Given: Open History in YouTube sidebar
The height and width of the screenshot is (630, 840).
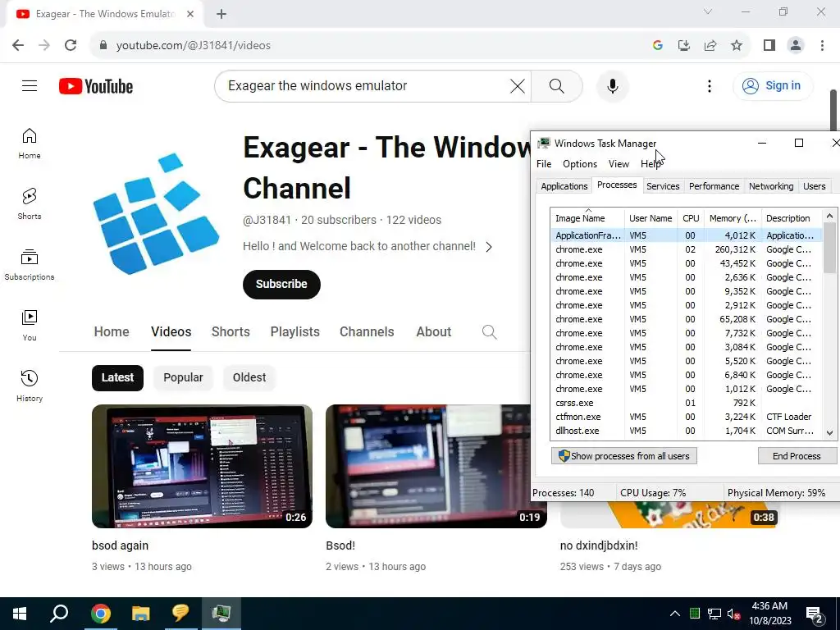Looking at the screenshot, I should [x=30, y=386].
